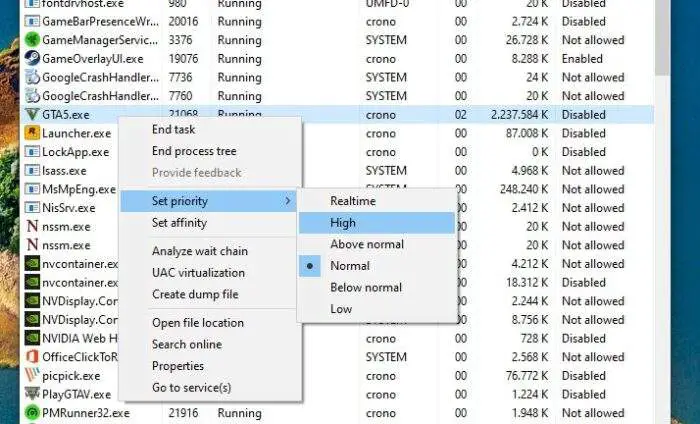700x424 pixels.
Task: Choose End task from context menu
Action: click(173, 129)
